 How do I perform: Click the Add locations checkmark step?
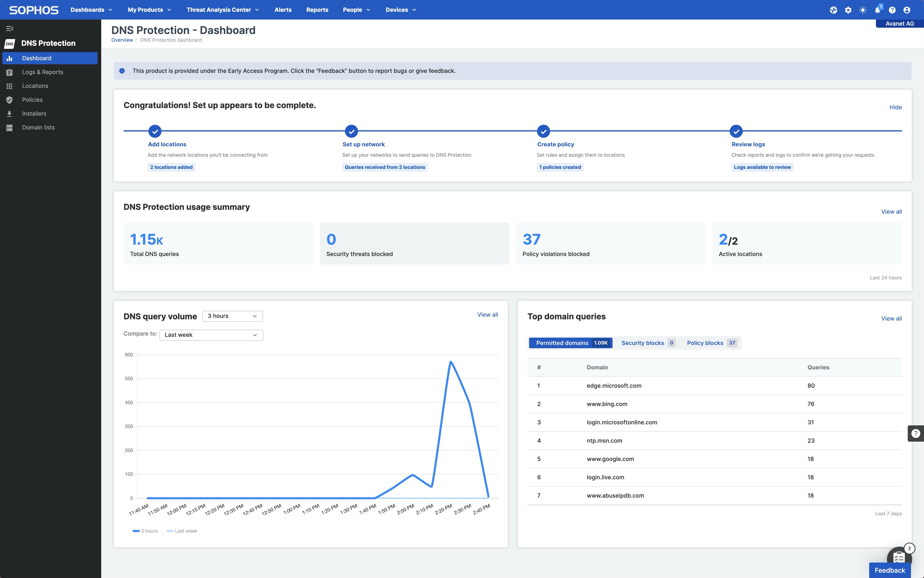coord(155,131)
